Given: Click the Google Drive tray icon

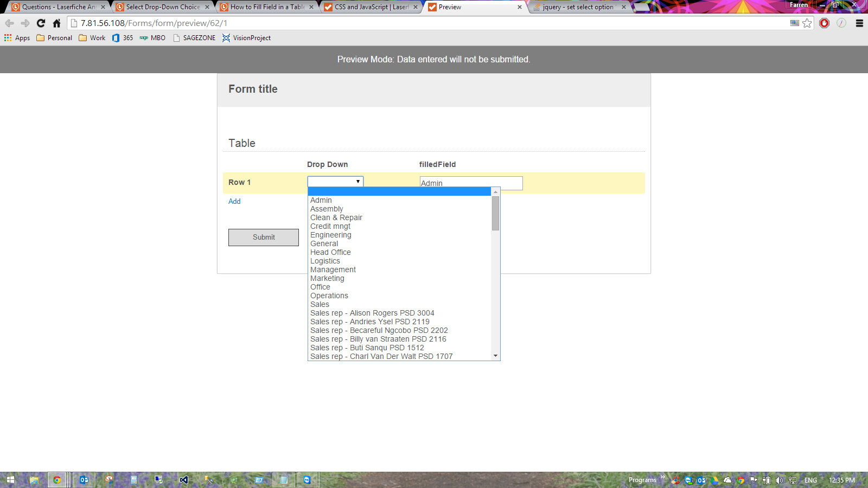Looking at the screenshot, I should (x=715, y=480).
